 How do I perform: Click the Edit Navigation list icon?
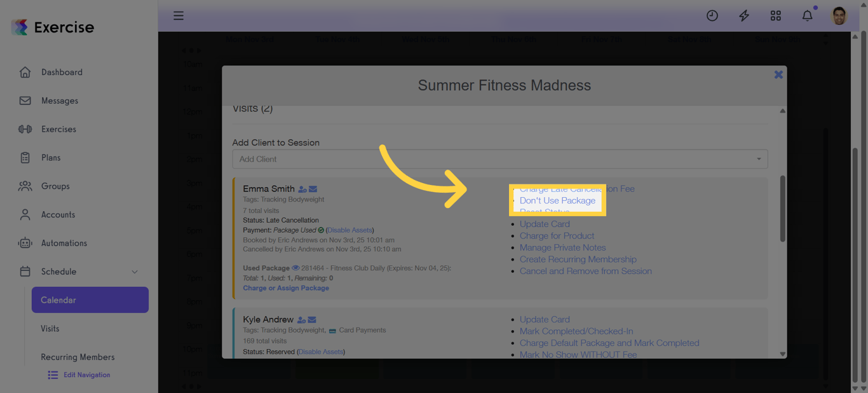pos(53,375)
